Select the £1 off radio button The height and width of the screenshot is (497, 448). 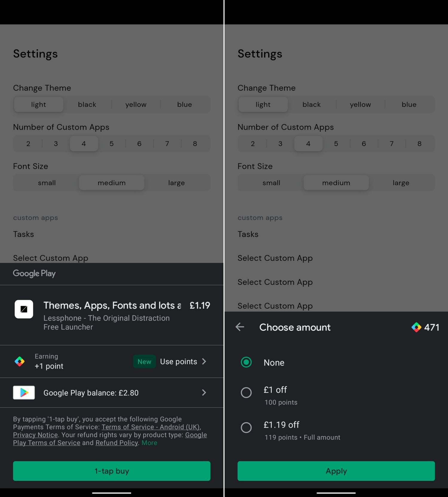pyautogui.click(x=246, y=392)
